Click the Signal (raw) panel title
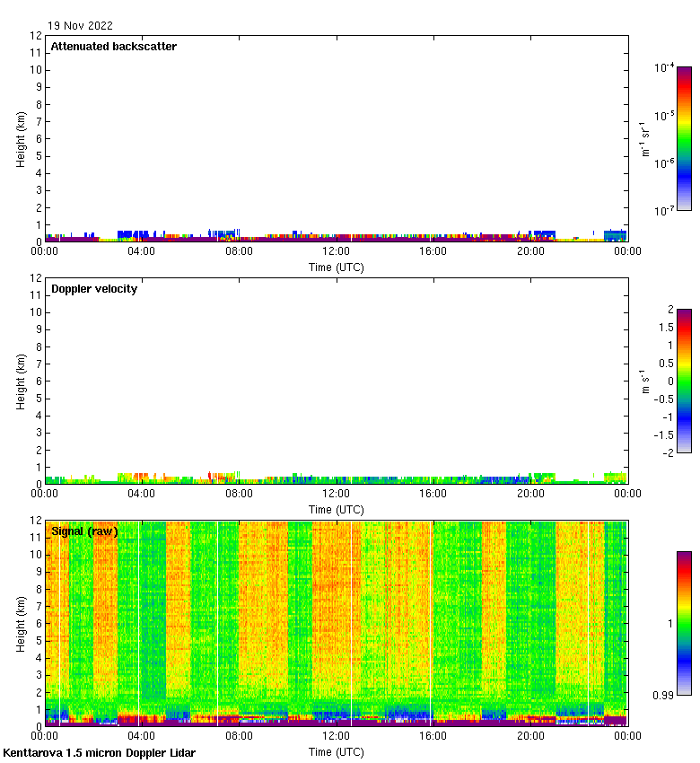 84,531
